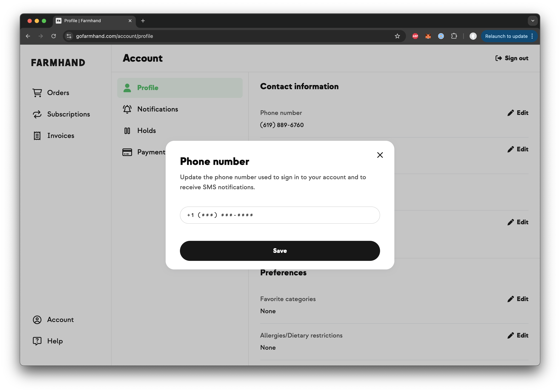This screenshot has height=392, width=560.
Task: Click the Holds pause icon
Action: [x=127, y=131]
